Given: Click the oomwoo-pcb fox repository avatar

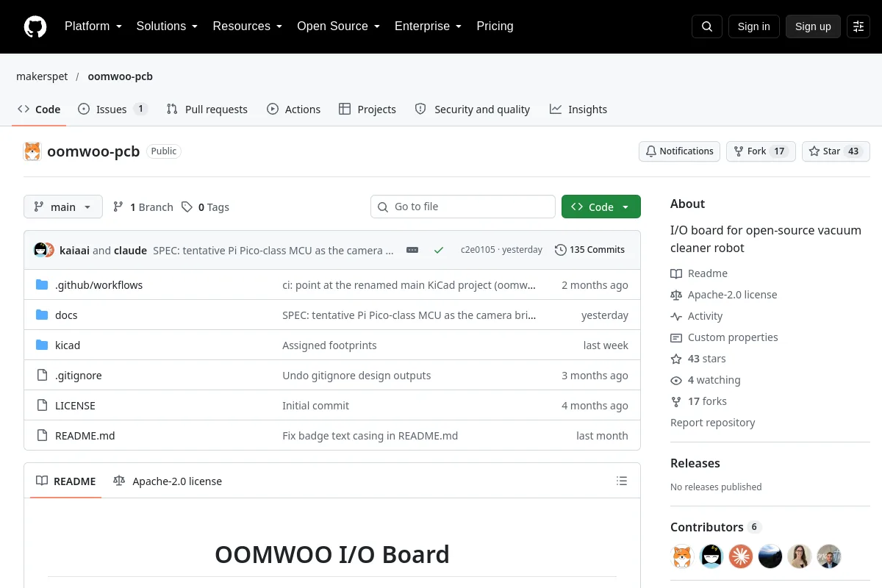Looking at the screenshot, I should pyautogui.click(x=32, y=151).
